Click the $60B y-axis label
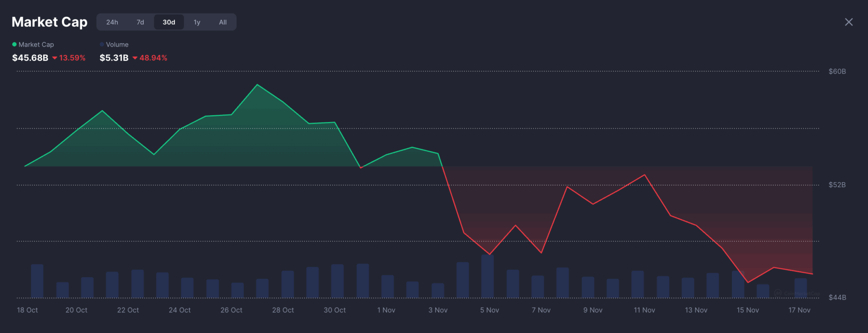The width and height of the screenshot is (868, 333). (837, 71)
